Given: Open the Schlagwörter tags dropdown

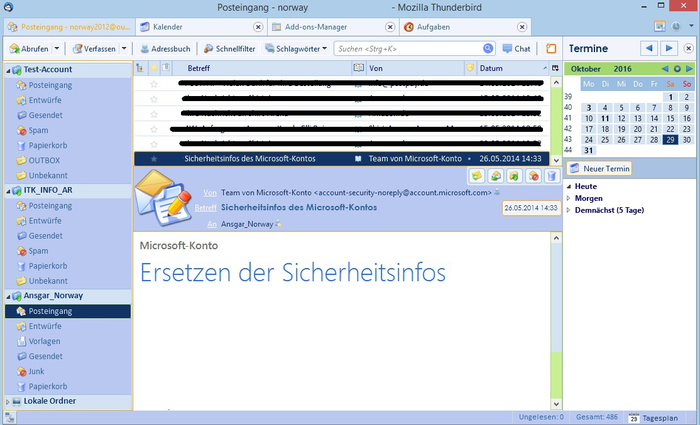Looking at the screenshot, I should (296, 49).
